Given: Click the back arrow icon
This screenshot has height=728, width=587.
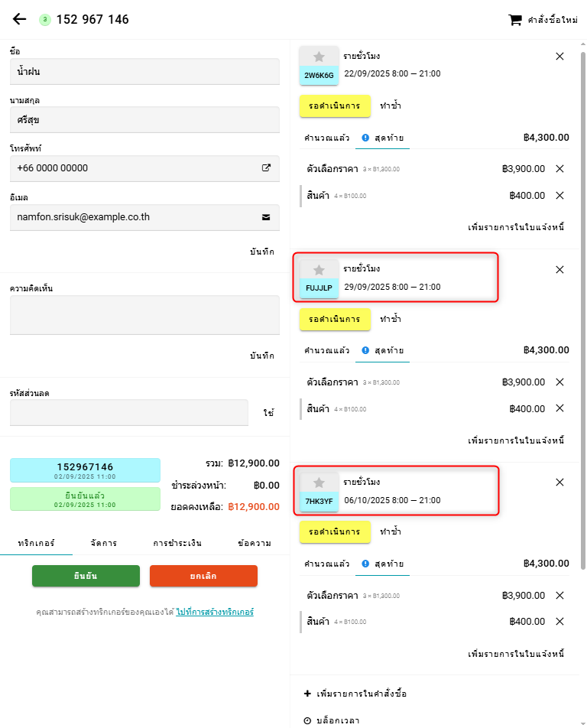Looking at the screenshot, I should (20, 19).
